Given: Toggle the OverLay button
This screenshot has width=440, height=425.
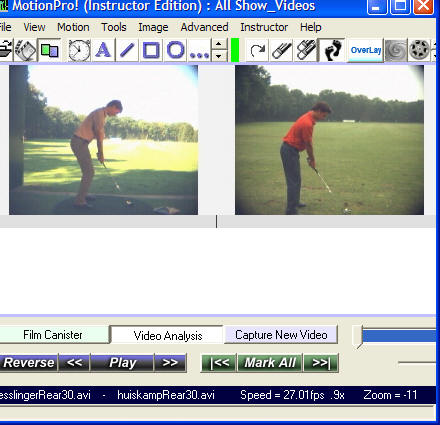Looking at the screenshot, I should 366,50.
